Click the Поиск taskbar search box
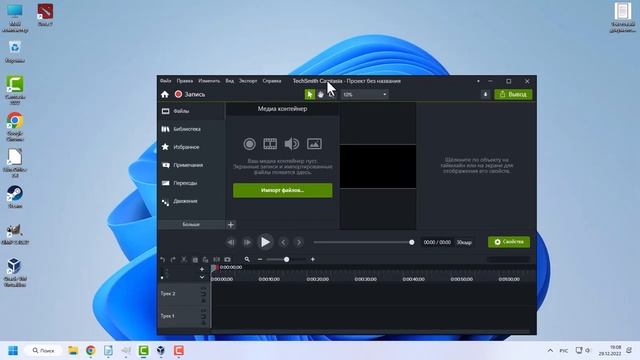Image resolution: width=640 pixels, height=360 pixels. click(43, 351)
